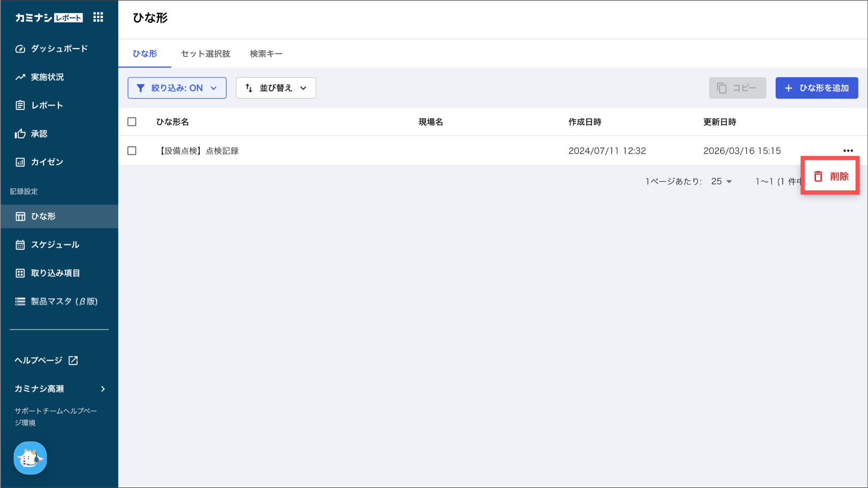
Task: Switch to the 検索キー tab
Action: pos(266,54)
